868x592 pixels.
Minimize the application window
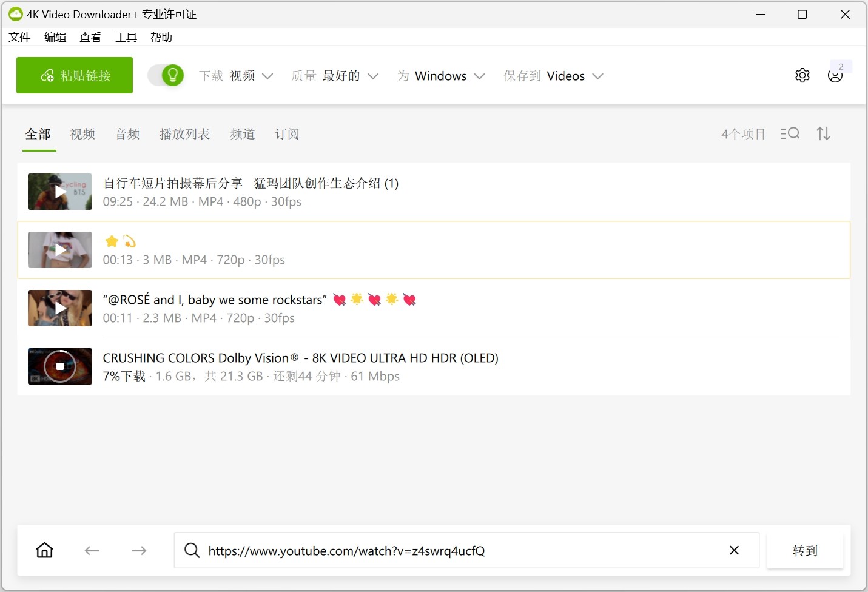pyautogui.click(x=760, y=14)
